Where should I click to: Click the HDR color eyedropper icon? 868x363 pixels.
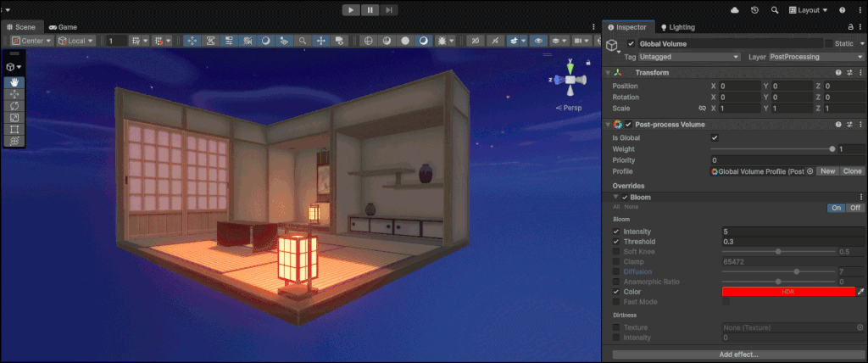861,292
